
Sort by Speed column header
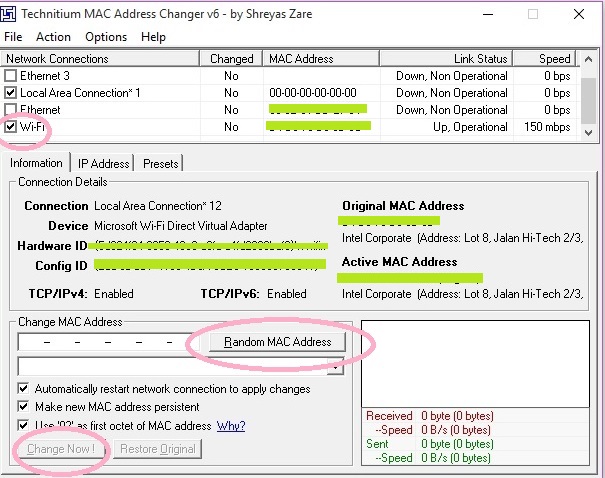point(544,59)
